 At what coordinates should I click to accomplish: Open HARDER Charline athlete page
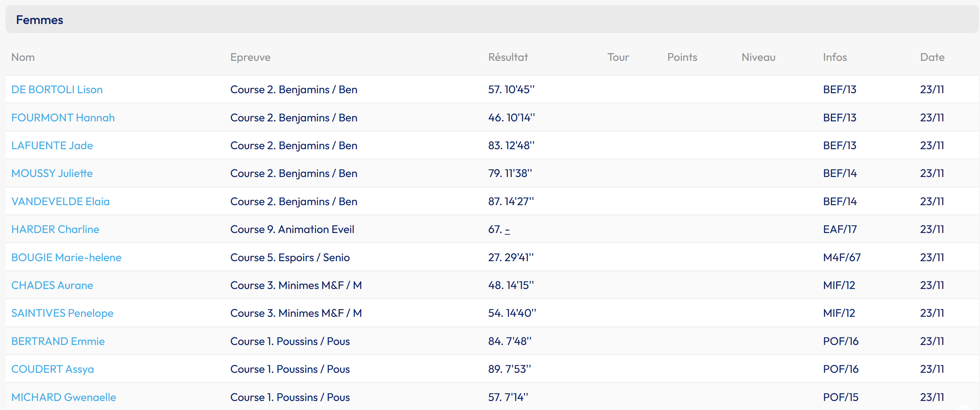pos(55,229)
